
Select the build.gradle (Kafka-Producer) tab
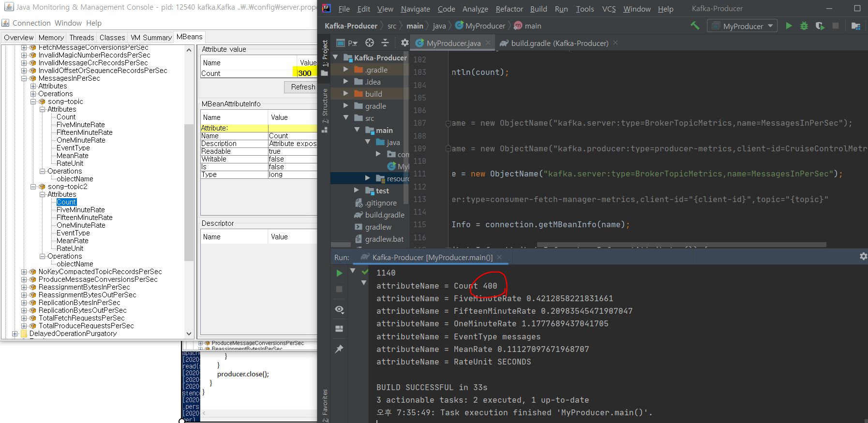[x=559, y=43]
